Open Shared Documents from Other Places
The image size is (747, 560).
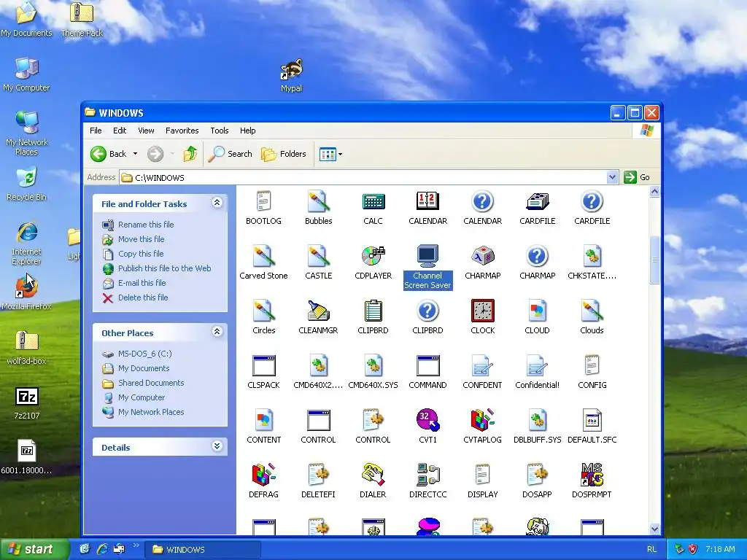point(151,383)
